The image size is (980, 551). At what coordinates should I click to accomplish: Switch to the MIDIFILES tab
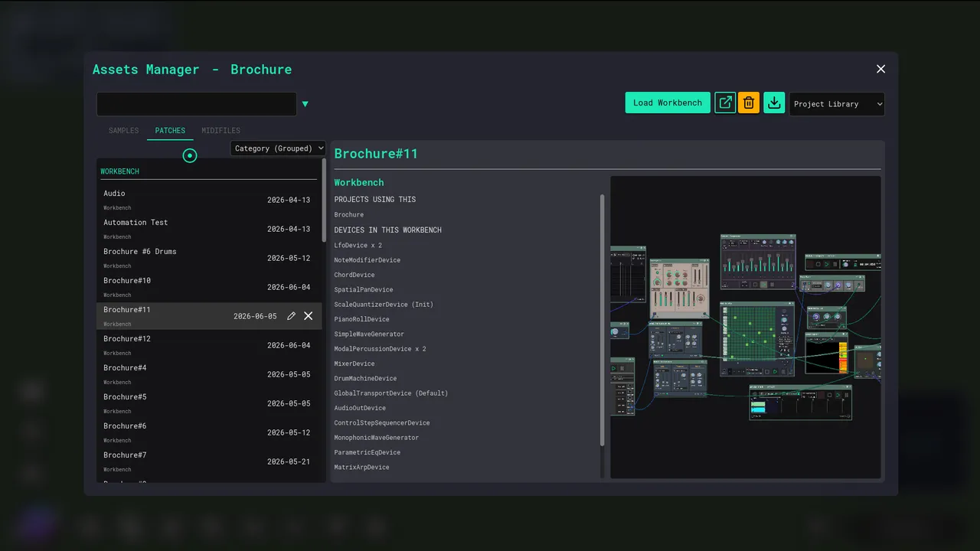click(220, 131)
